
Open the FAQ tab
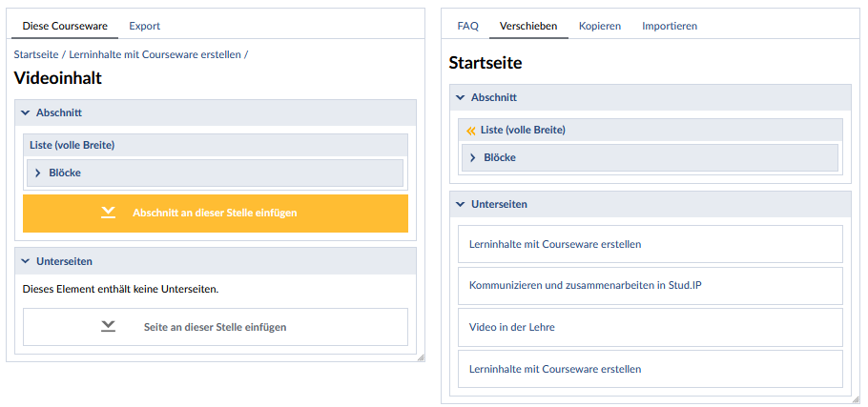[467, 26]
